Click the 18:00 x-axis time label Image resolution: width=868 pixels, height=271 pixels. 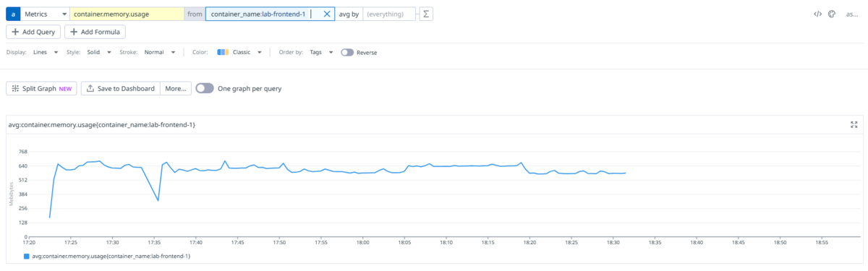[363, 242]
